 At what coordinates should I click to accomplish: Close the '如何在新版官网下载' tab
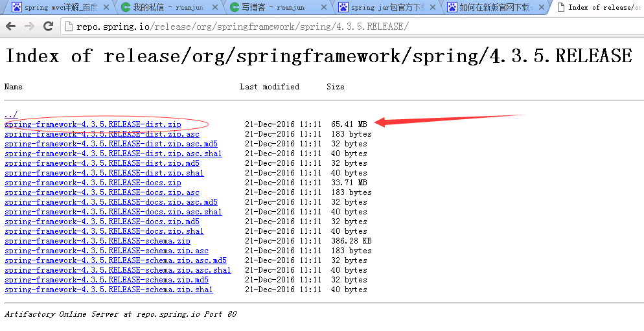point(542,7)
